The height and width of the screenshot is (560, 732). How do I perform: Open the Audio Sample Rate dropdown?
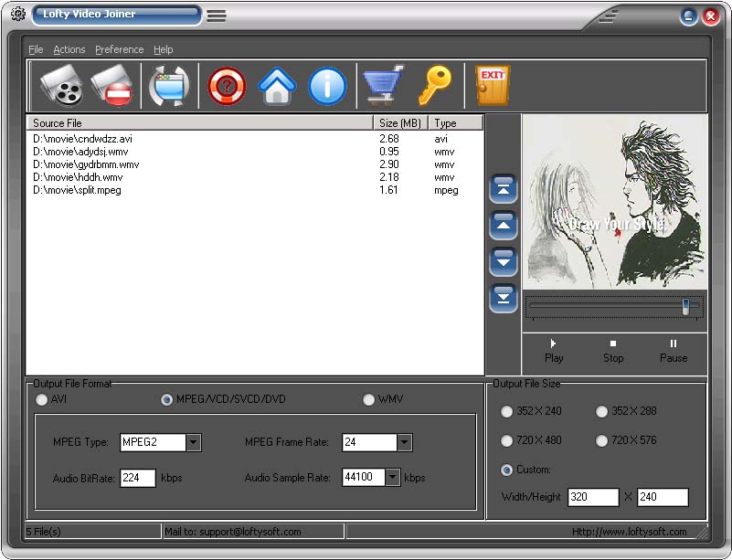point(393,477)
